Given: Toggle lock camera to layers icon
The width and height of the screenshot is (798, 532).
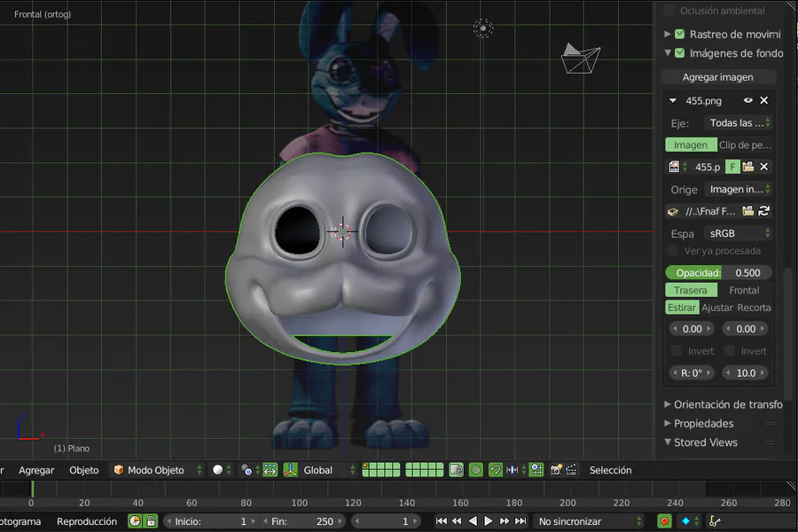Looking at the screenshot, I should click(x=457, y=470).
